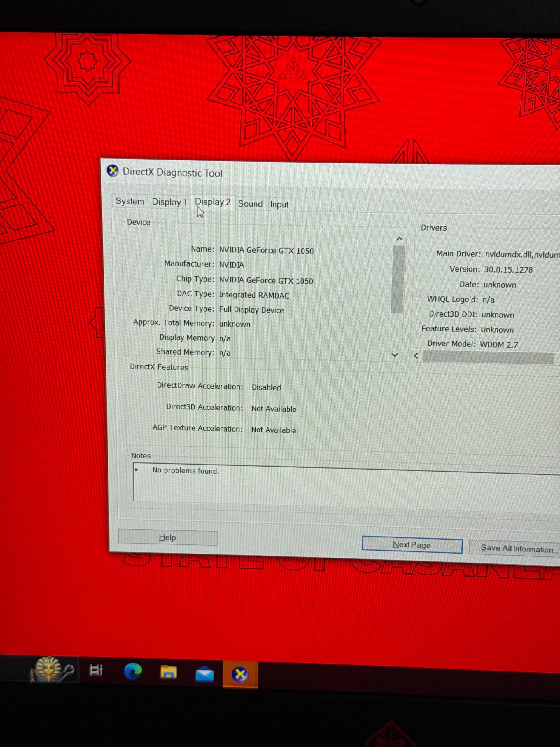Click Approx. Total Memory unknown value
Viewport: 560px width, 747px height.
tap(235, 324)
